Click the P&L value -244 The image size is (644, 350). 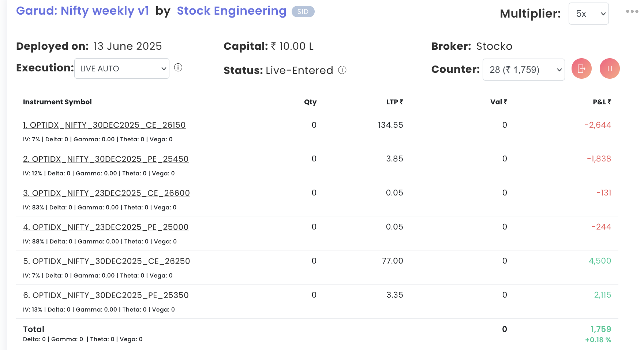(x=602, y=227)
